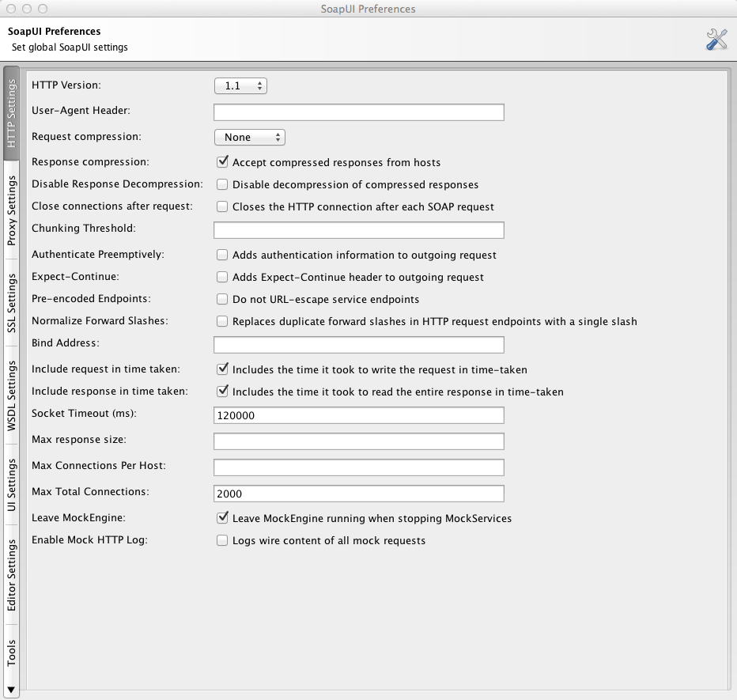Click the wrench and screwdriver preferences icon
This screenshot has height=700, width=737.
click(716, 40)
